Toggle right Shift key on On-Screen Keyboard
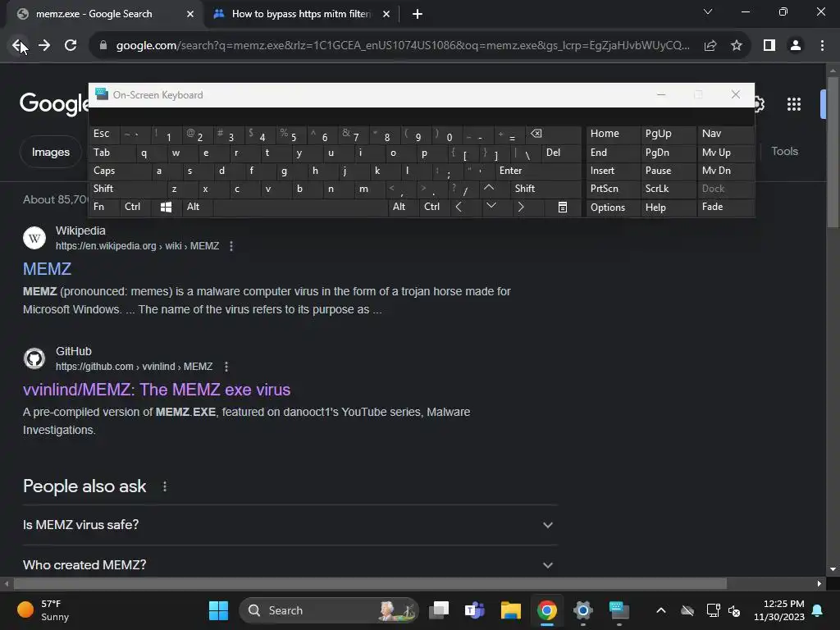Viewport: 840px width, 630px height. (x=546, y=189)
